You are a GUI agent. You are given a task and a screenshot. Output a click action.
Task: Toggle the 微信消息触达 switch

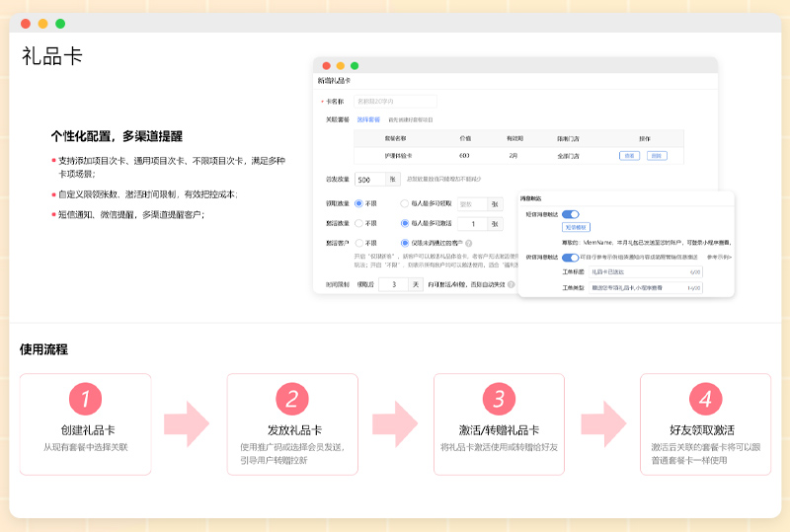pyautogui.click(x=571, y=258)
